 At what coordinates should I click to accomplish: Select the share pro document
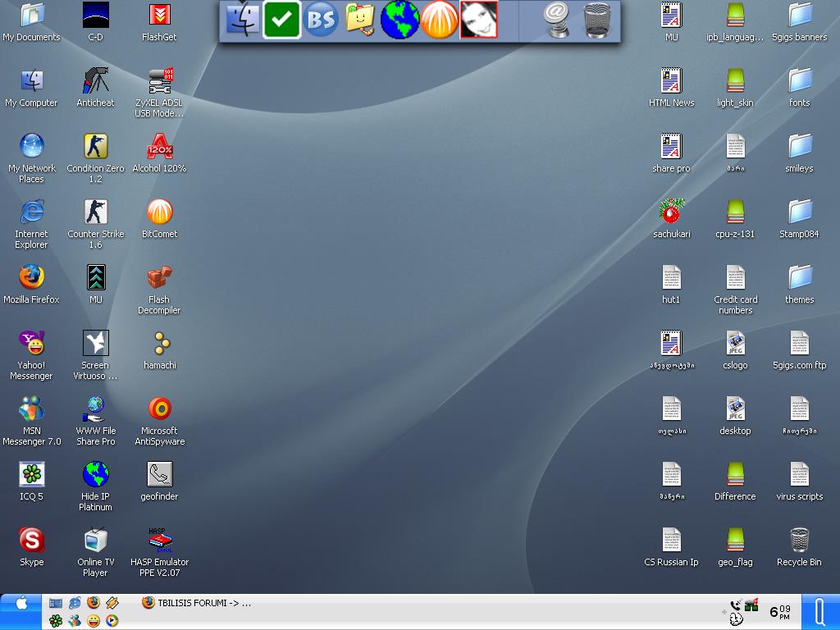click(671, 153)
